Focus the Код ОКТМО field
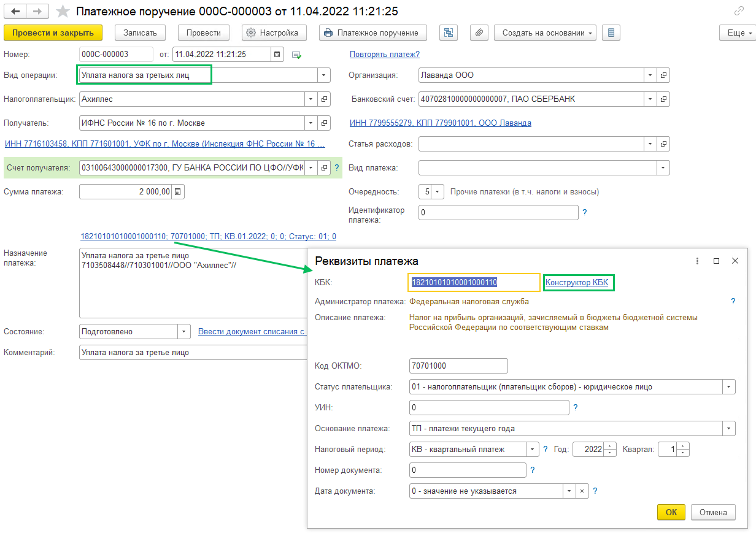 click(458, 366)
